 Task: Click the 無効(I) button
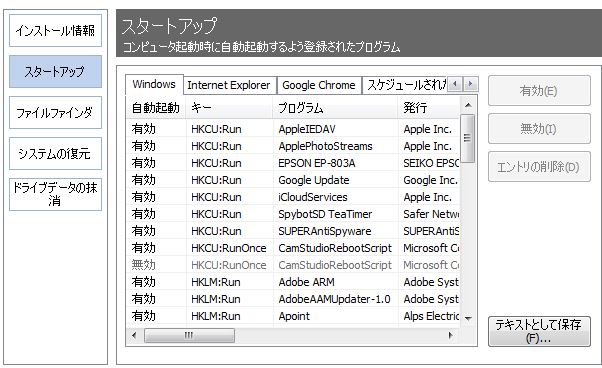[x=539, y=129]
